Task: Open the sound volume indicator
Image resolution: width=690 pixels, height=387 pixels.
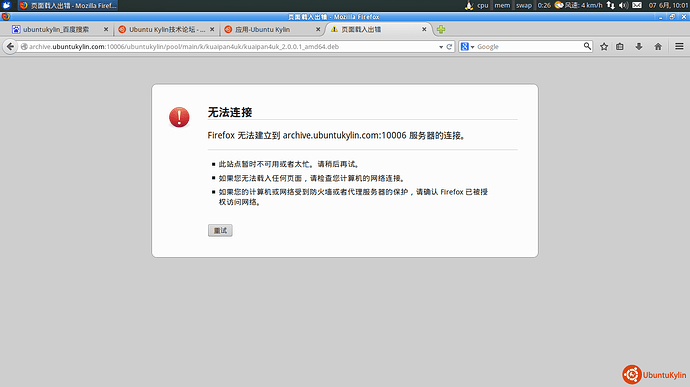Action: (x=624, y=5)
